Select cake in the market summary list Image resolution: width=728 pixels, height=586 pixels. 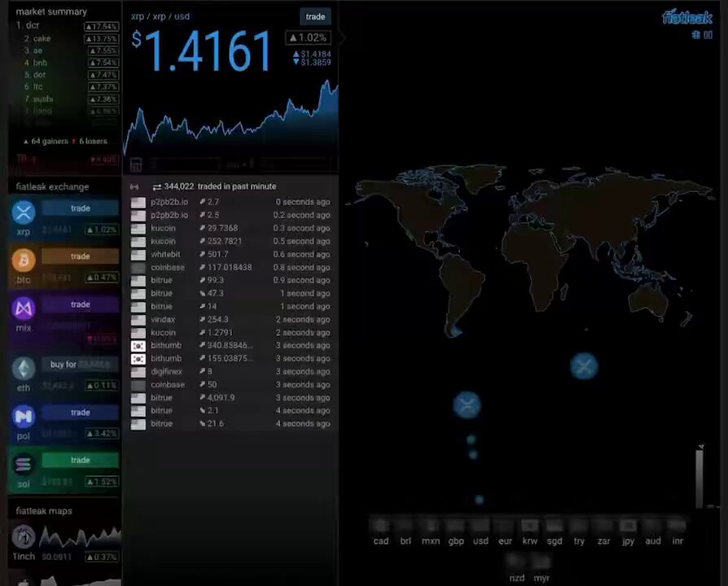(x=67, y=38)
